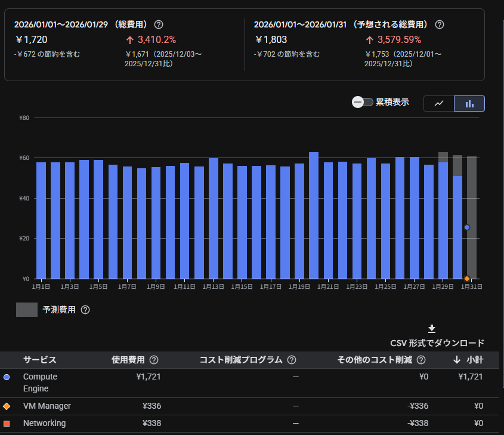Open help icon beside 使用費用 column
The height and width of the screenshot is (435, 504).
pos(154,360)
